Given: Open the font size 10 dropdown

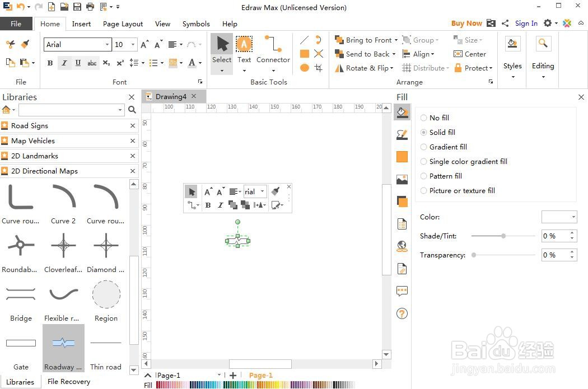Looking at the screenshot, I should [133, 44].
